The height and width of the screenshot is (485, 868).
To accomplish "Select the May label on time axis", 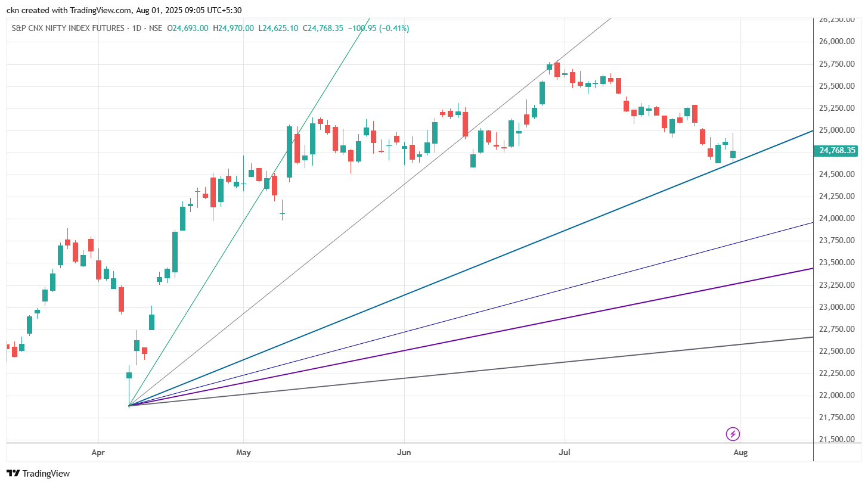I will (x=243, y=453).
